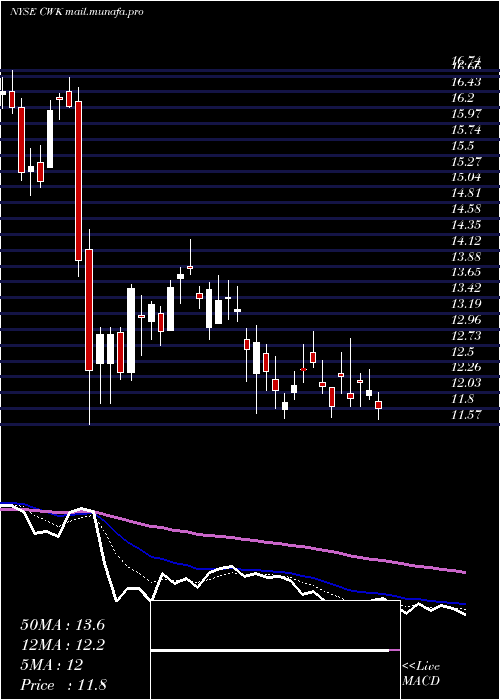Click the 13.88 price axis label
Viewport: 500px width, 700px height.
466,257
